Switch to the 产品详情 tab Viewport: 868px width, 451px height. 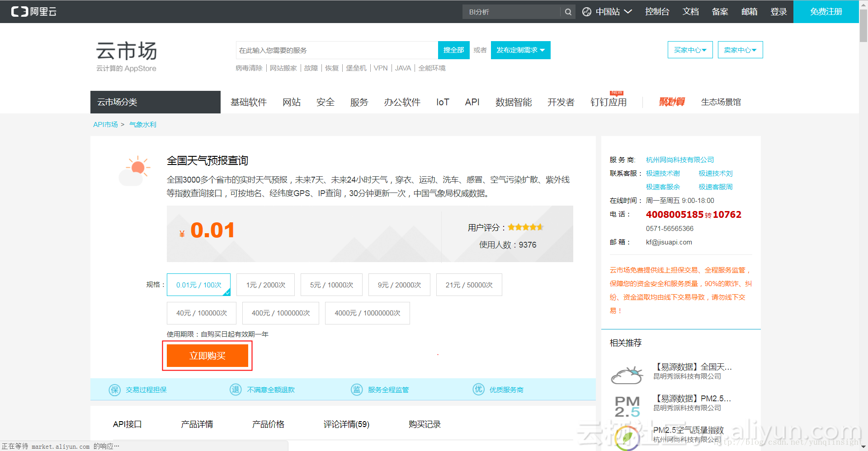pyautogui.click(x=197, y=424)
